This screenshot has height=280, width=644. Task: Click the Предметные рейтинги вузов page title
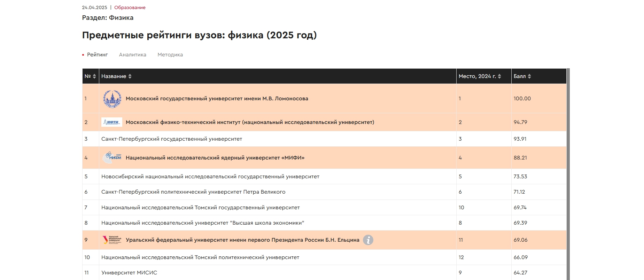tap(199, 35)
